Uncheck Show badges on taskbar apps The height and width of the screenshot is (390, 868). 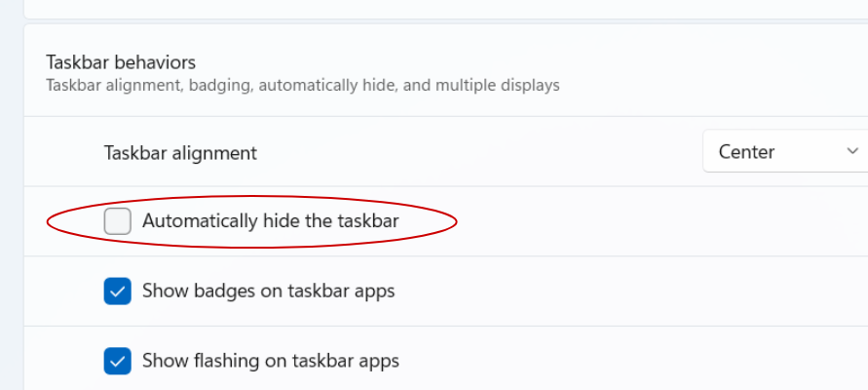(x=118, y=291)
